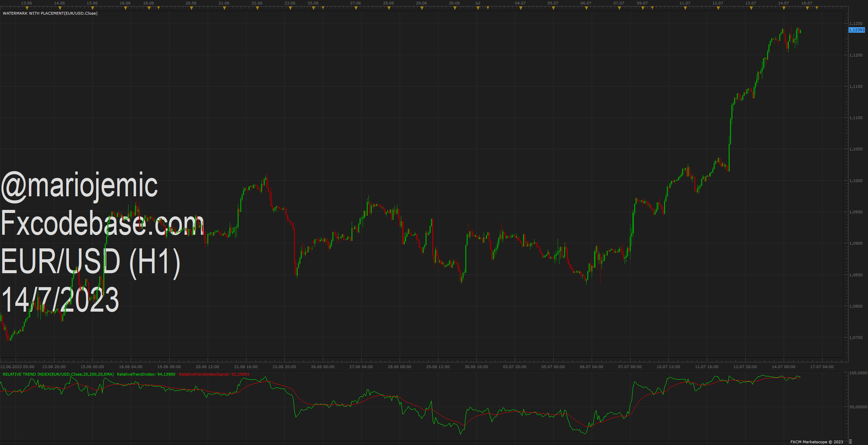
Task: Click the 12.06.2023 05:00 time axis label
Action: tap(17, 367)
